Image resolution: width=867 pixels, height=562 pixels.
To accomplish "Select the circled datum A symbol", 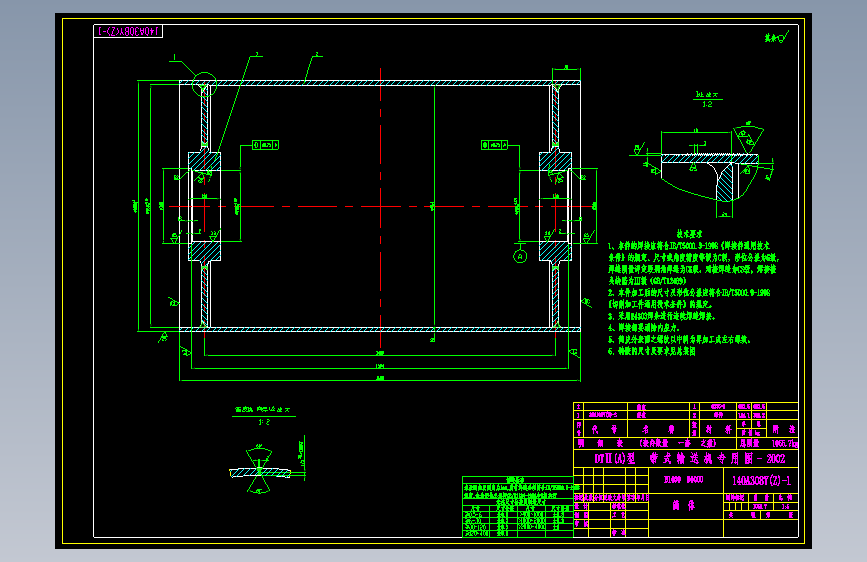I will click(x=520, y=256).
